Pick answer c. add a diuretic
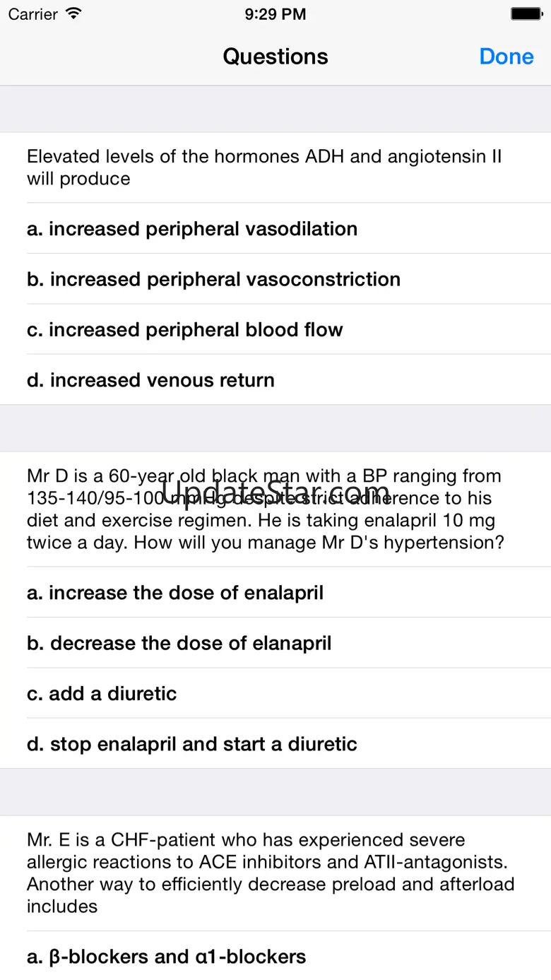 pos(102,693)
